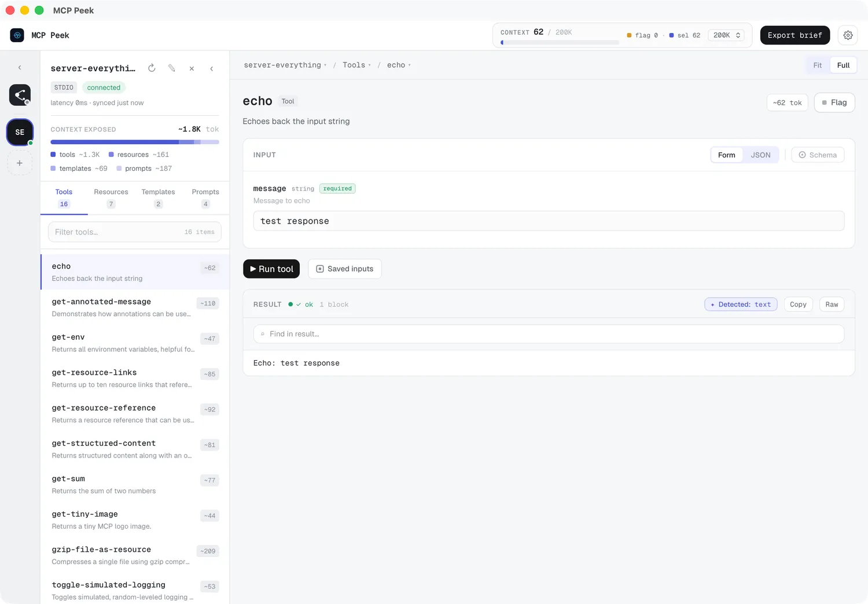The width and height of the screenshot is (868, 604).
Task: Select the share-graph server icon in sidebar
Action: [x=20, y=95]
